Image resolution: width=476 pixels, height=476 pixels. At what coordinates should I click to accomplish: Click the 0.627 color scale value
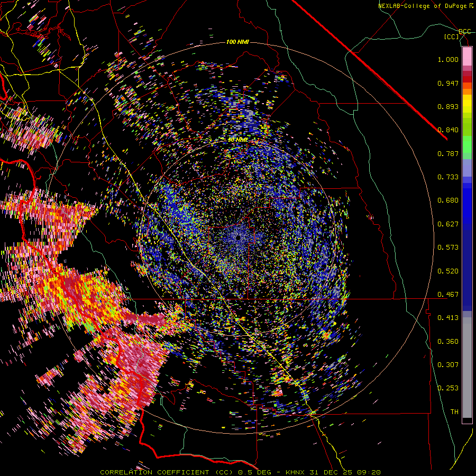(x=448, y=224)
